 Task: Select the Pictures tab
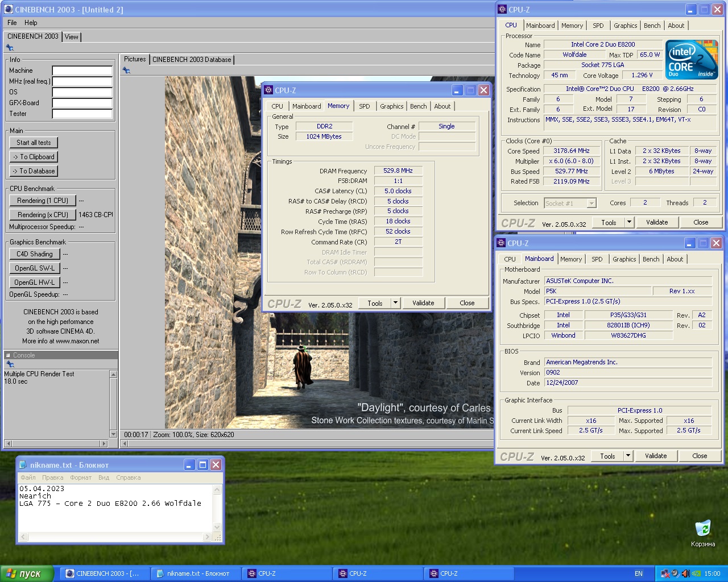135,59
